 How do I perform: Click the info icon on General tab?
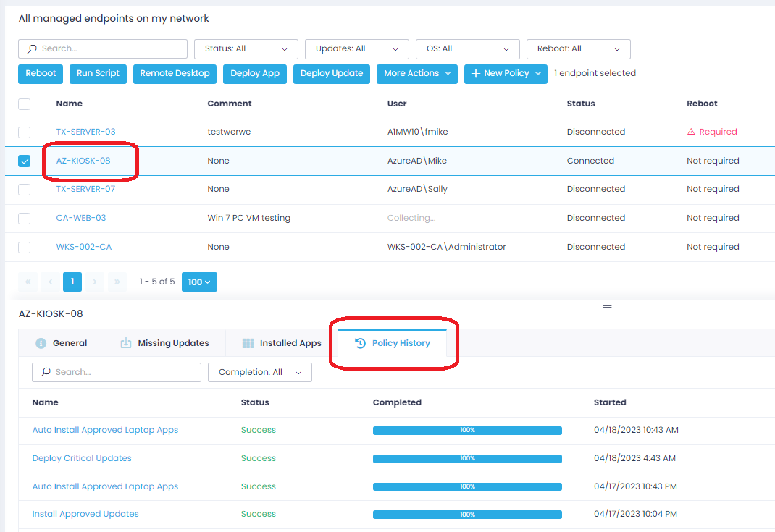pyautogui.click(x=41, y=344)
